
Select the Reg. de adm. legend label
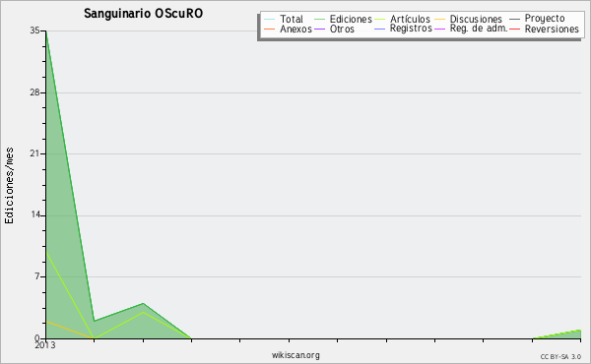coord(479,29)
